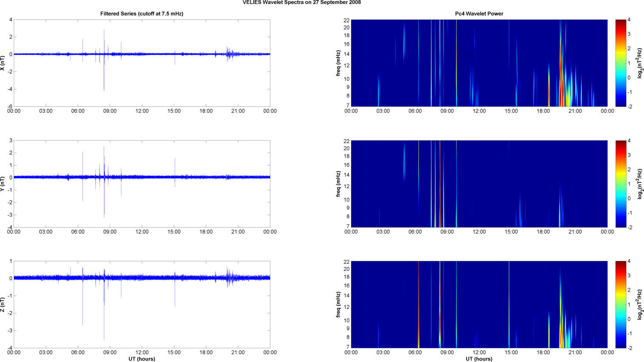This screenshot has width=644, height=362.
Task: Click UT (hours) label under the Z series
Action: click(x=142, y=359)
